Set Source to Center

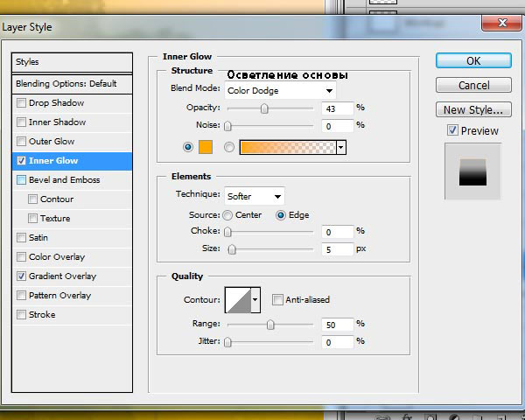pos(227,215)
